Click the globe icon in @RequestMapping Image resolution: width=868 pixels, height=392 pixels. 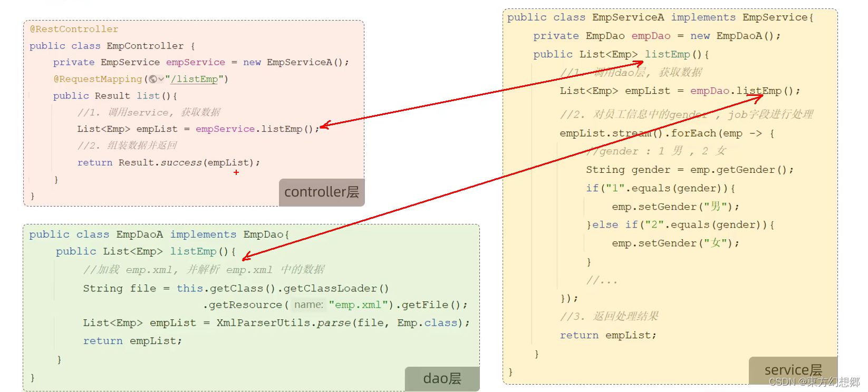[153, 79]
